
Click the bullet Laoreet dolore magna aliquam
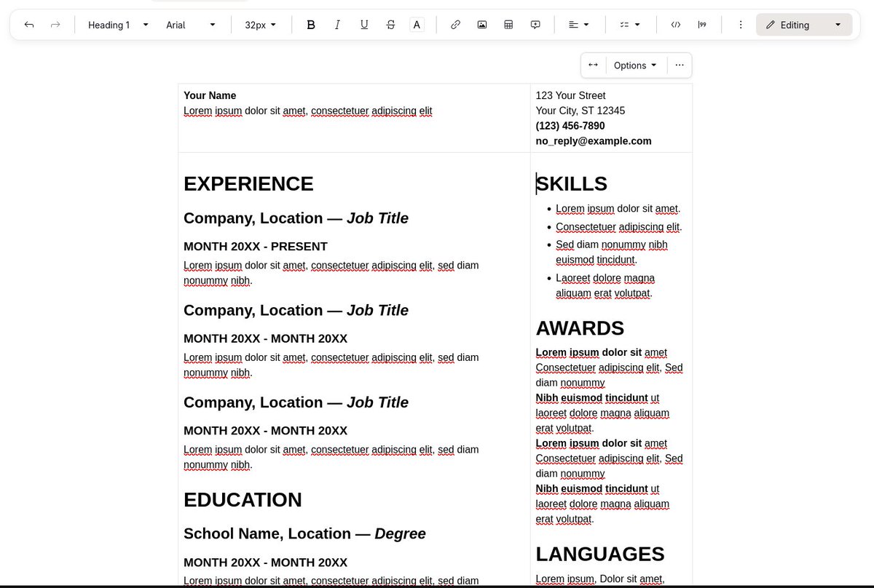[605, 286]
